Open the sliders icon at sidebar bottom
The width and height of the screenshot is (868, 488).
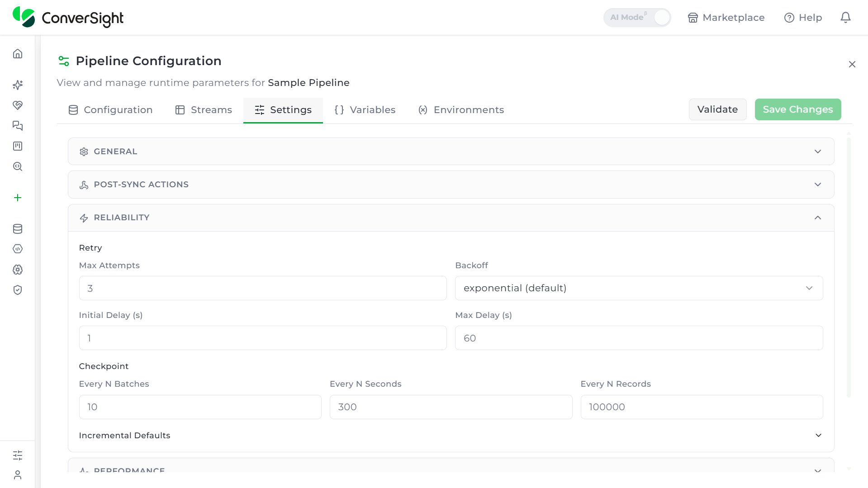(18, 455)
